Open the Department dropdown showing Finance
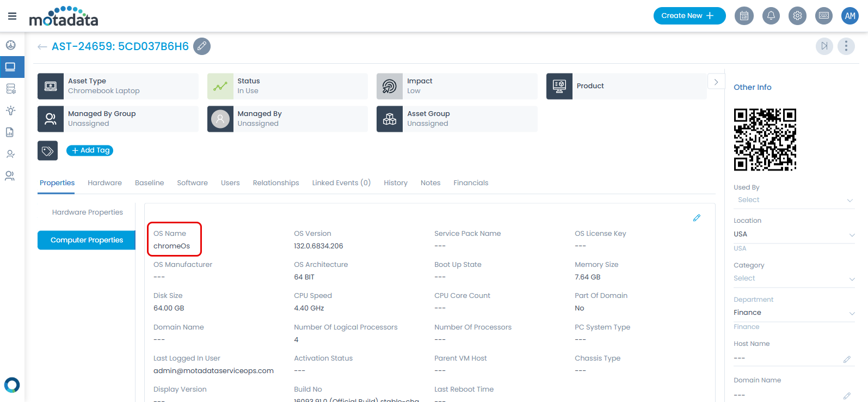This screenshot has height=402, width=868. click(793, 313)
